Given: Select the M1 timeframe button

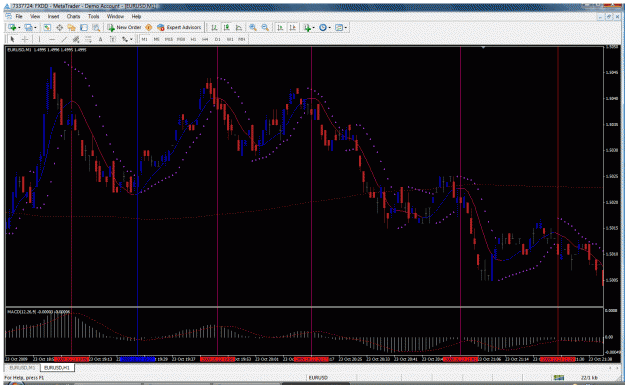Looking at the screenshot, I should coord(144,39).
